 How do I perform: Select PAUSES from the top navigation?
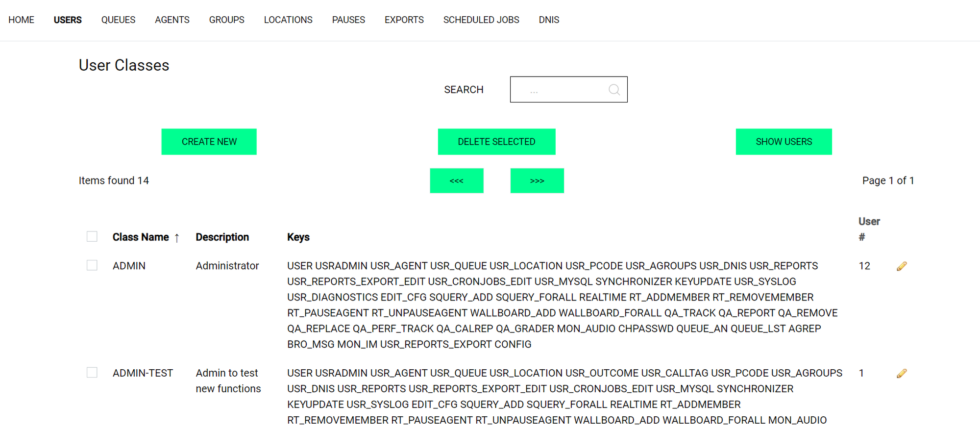(x=348, y=20)
